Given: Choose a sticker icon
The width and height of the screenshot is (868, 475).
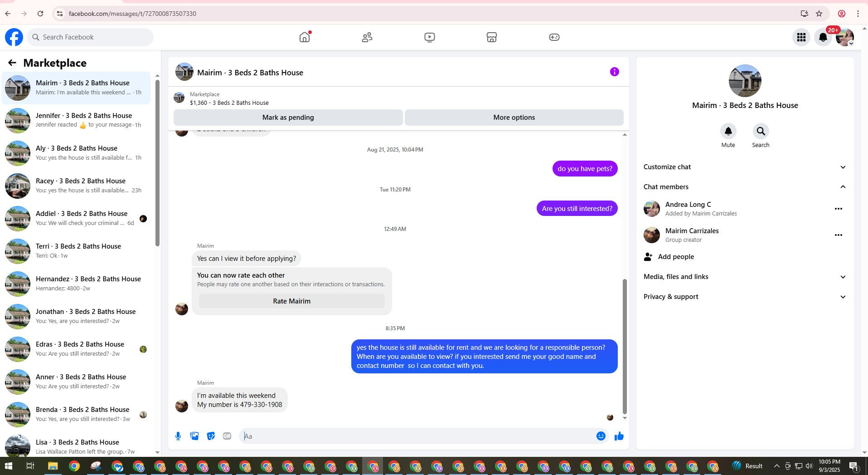Looking at the screenshot, I should tap(211, 436).
